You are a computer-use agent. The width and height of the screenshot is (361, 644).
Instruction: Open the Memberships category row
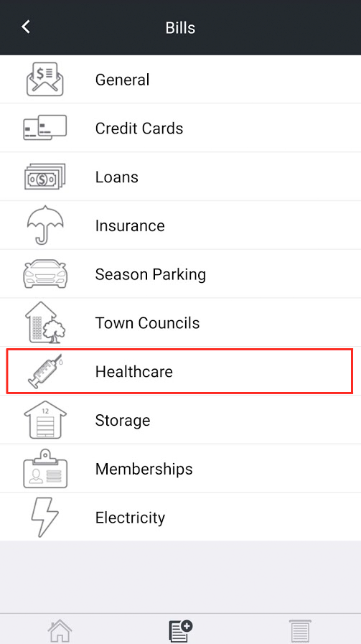click(x=180, y=468)
